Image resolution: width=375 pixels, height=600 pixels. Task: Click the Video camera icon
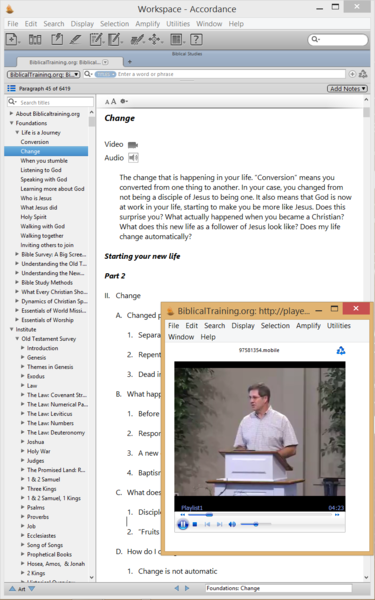(x=133, y=145)
